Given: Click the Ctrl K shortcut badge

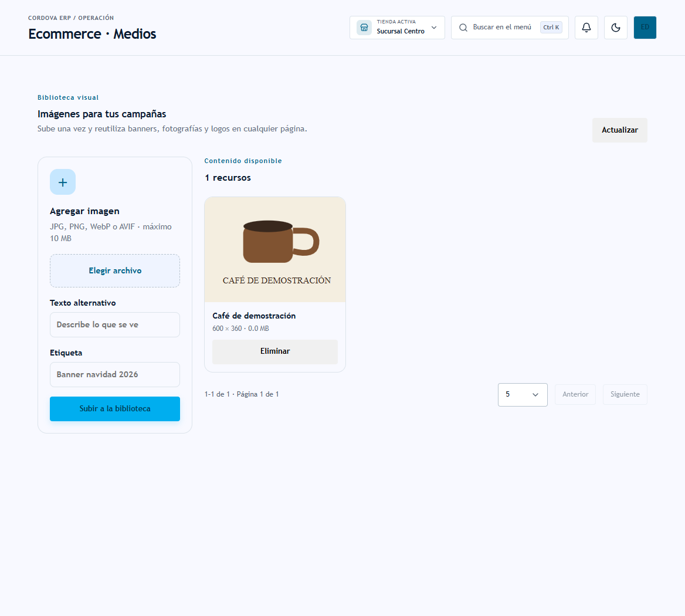Looking at the screenshot, I should (551, 28).
